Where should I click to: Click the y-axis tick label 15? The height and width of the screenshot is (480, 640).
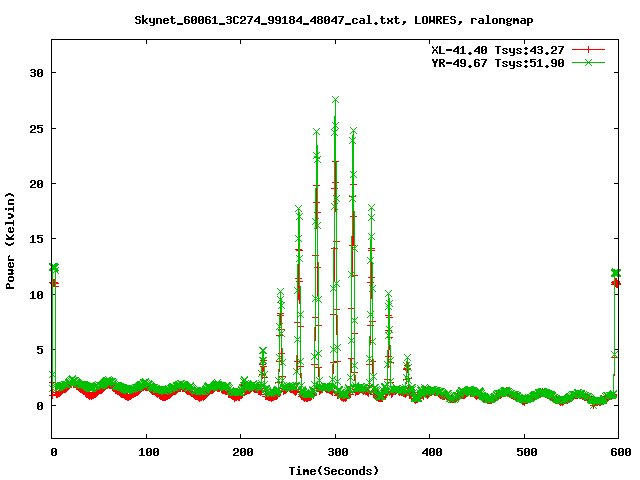36,239
